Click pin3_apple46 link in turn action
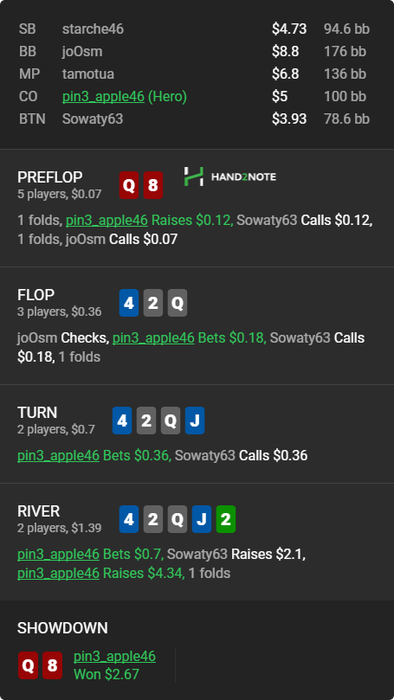 (x=58, y=455)
